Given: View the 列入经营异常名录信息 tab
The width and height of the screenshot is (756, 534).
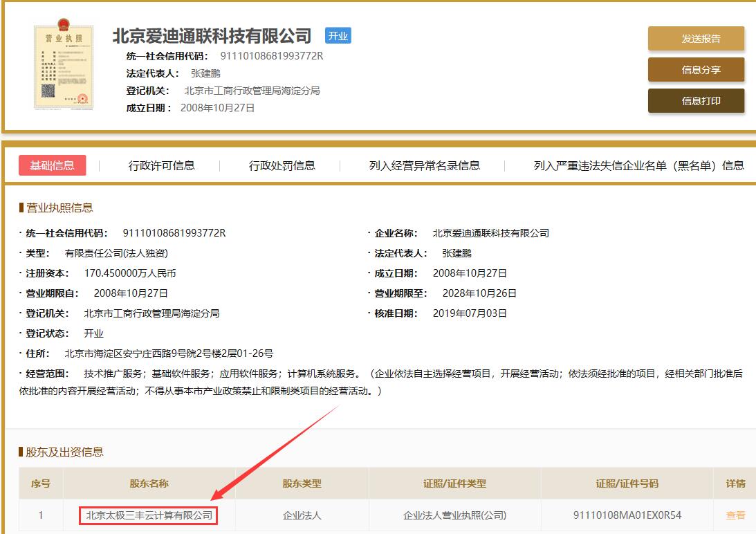Looking at the screenshot, I should [424, 165].
